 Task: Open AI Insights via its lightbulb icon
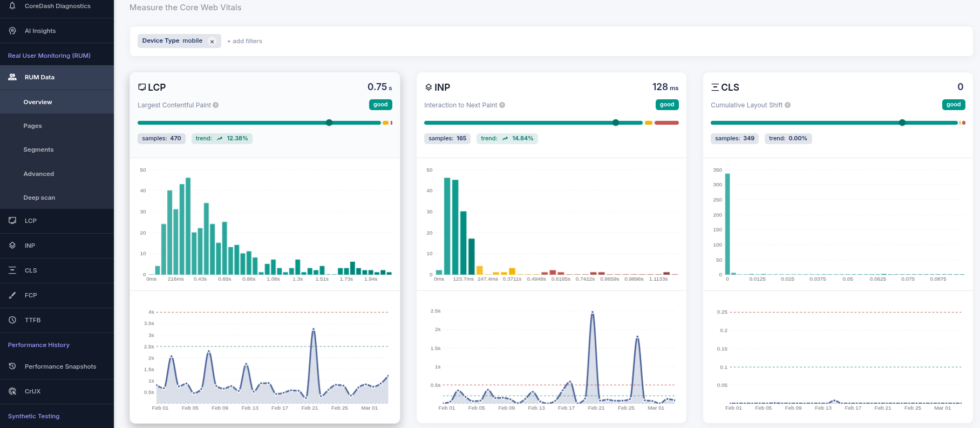(x=12, y=31)
